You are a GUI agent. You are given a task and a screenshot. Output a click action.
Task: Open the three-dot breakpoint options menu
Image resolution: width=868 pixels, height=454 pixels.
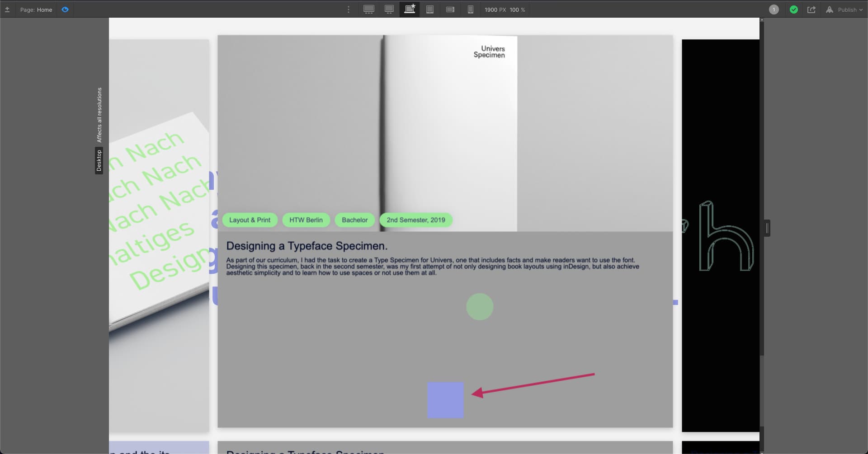click(348, 9)
